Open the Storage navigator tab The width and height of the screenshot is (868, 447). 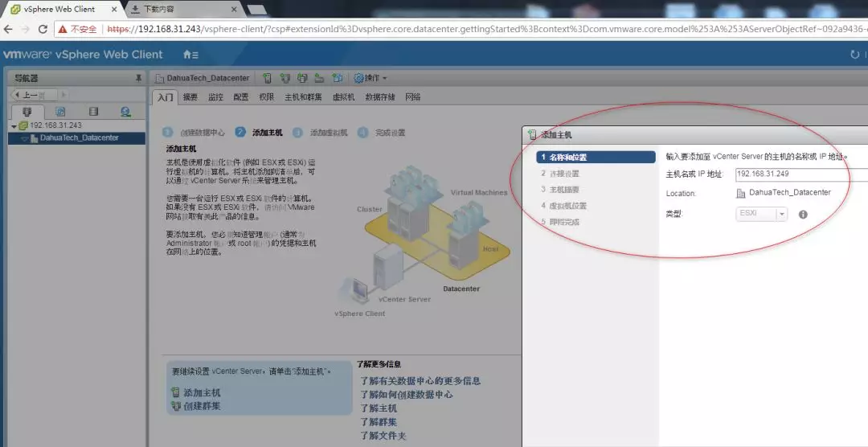pos(93,112)
